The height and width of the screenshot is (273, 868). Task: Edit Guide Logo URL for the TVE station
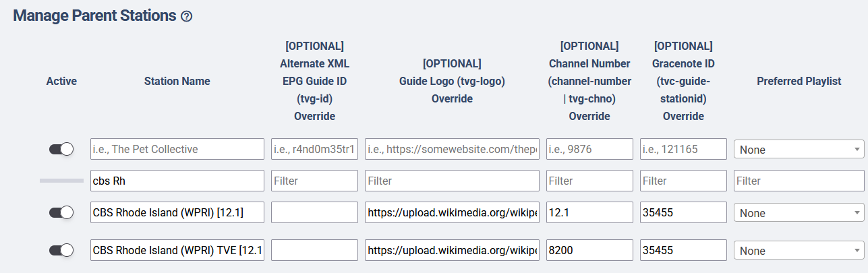point(452,251)
